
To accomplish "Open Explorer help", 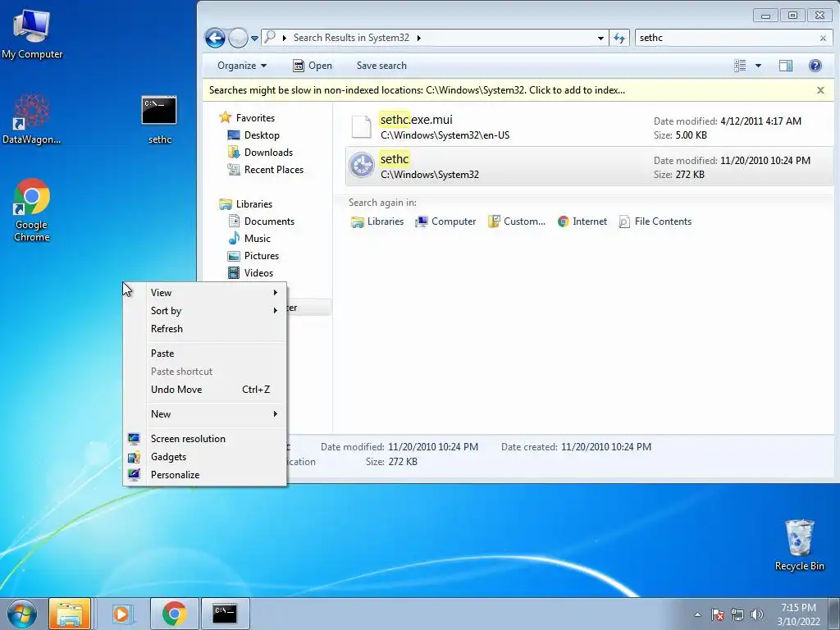I will point(815,66).
